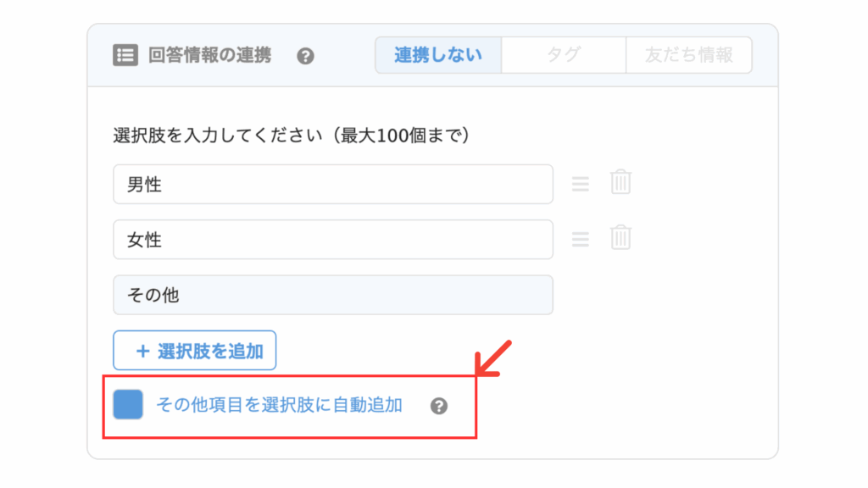Screen dimensions: 868x488
Task: Delete the 男性 option with the trash icon
Action: pyautogui.click(x=620, y=182)
